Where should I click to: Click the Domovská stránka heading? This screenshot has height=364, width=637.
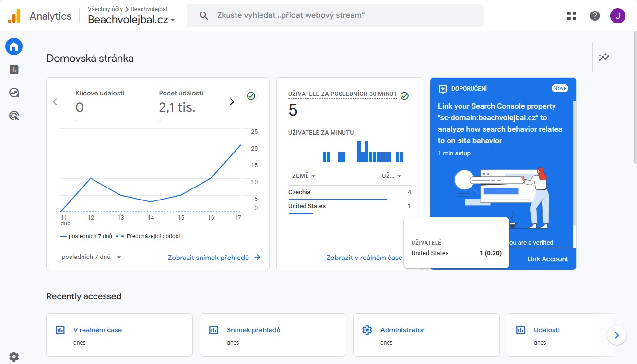(90, 59)
